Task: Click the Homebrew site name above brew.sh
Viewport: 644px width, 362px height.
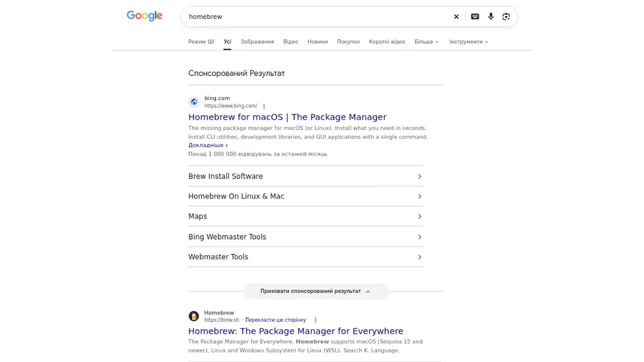Action: [219, 313]
